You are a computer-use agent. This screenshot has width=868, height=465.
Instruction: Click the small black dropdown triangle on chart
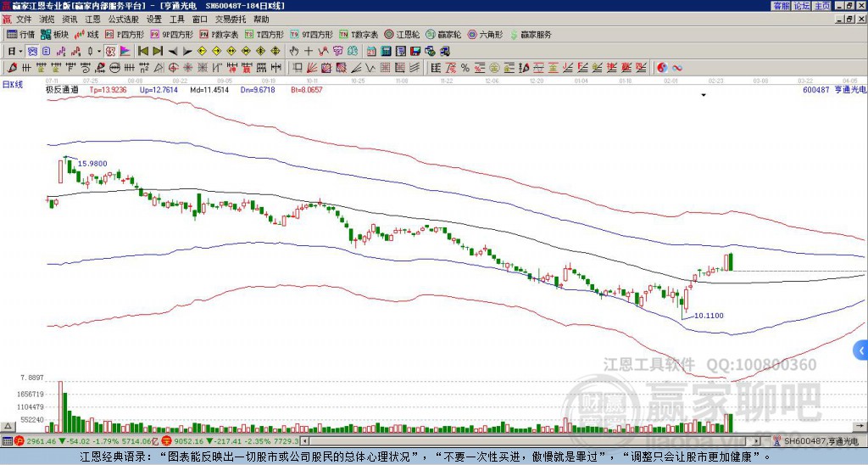(704, 95)
